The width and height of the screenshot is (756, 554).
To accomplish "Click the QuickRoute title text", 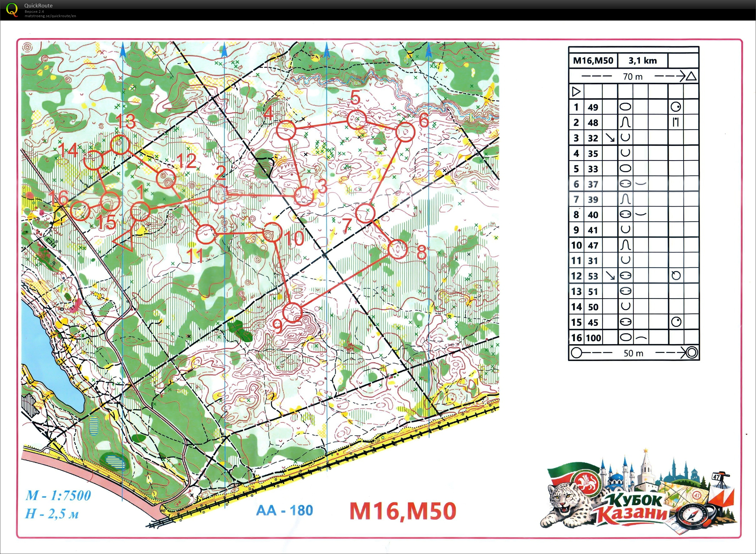I will point(38,5).
